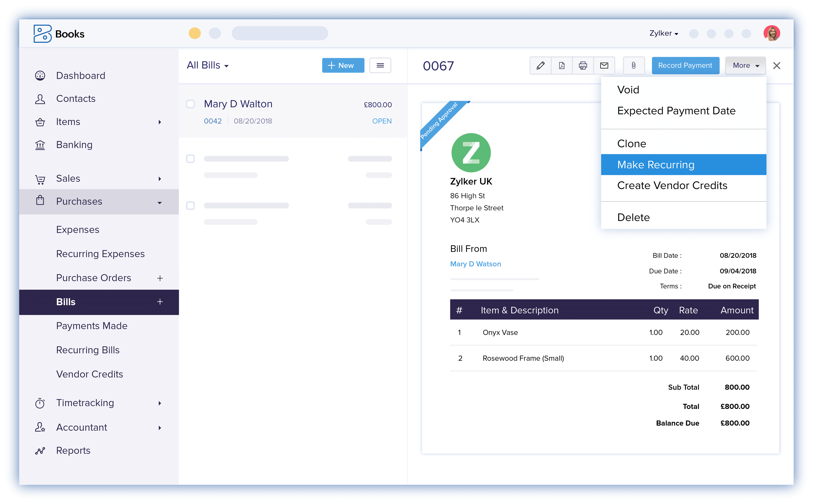This screenshot has height=504, width=813.
Task: Toggle the checkbox for Mary D Walton bill
Action: point(190,104)
